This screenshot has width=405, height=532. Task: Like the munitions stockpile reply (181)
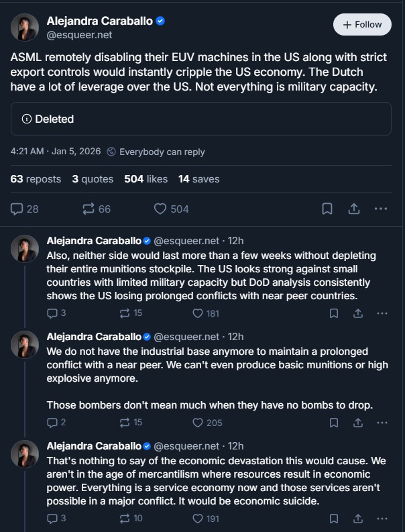[x=198, y=313]
